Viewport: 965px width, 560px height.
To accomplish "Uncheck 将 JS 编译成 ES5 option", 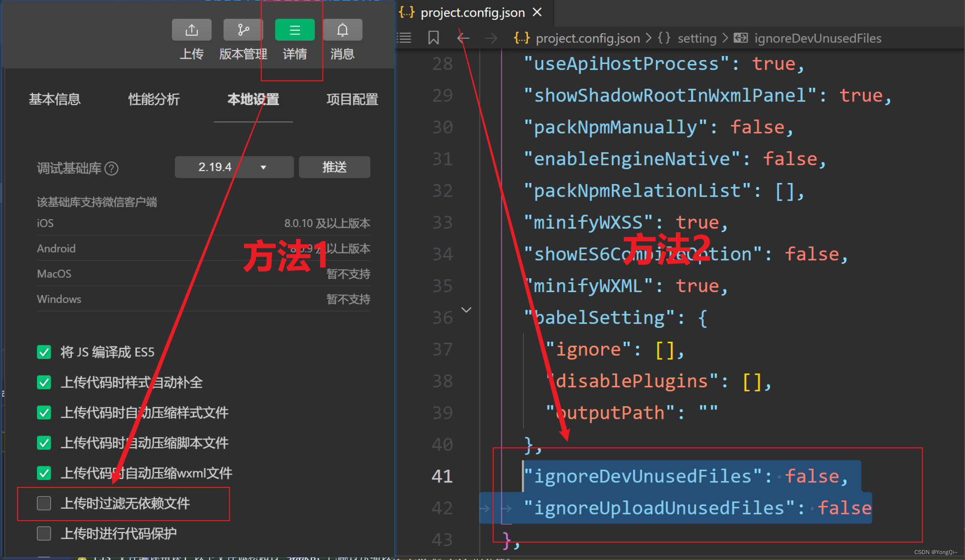I will pos(44,352).
